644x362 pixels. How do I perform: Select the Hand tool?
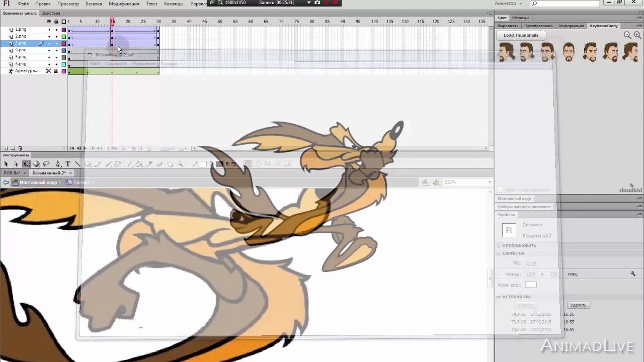[x=170, y=164]
